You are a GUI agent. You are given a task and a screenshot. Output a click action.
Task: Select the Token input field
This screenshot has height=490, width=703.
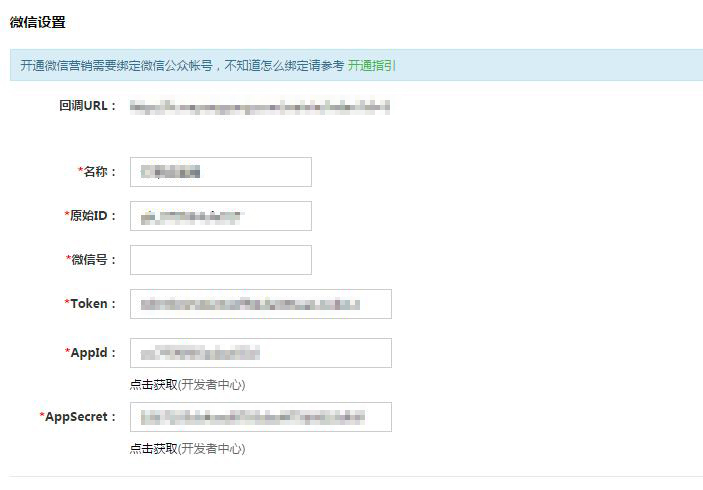click(260, 304)
